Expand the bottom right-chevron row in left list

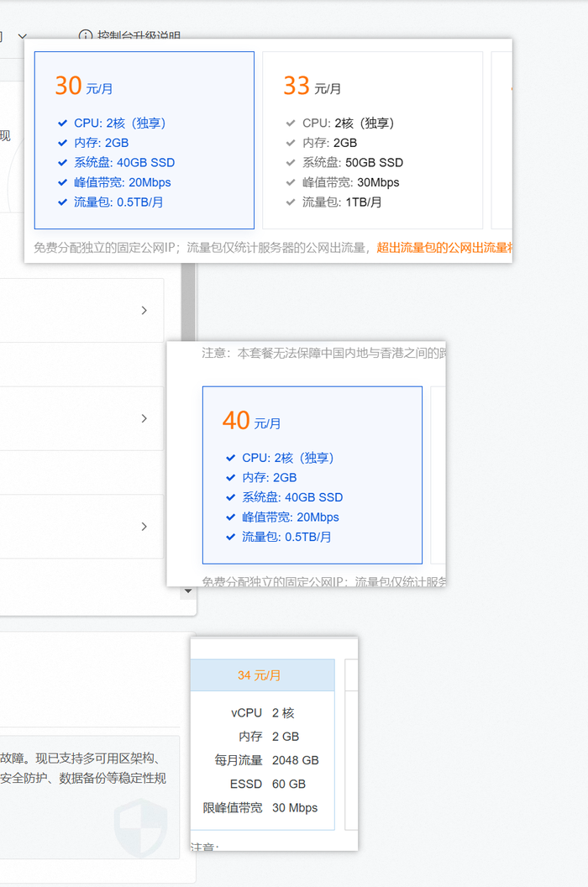pos(144,527)
